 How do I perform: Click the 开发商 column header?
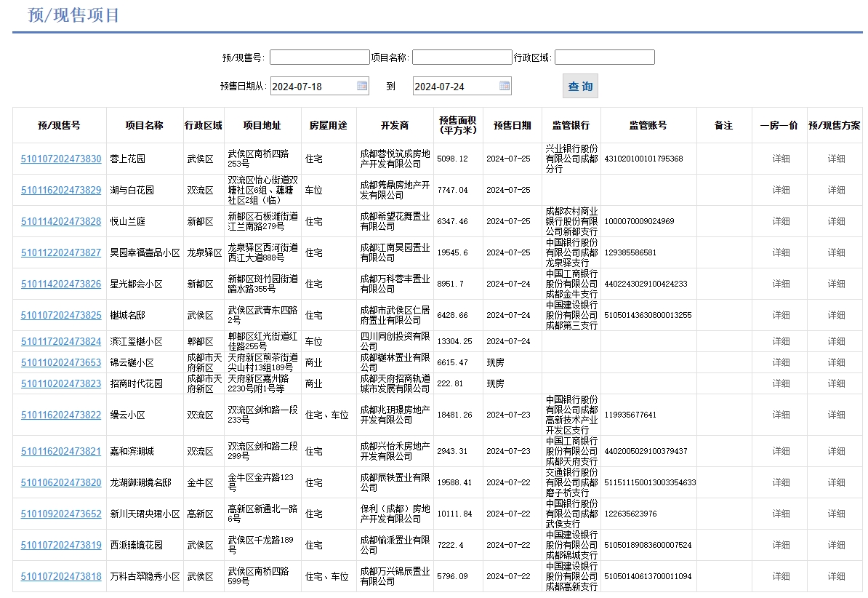tap(395, 126)
